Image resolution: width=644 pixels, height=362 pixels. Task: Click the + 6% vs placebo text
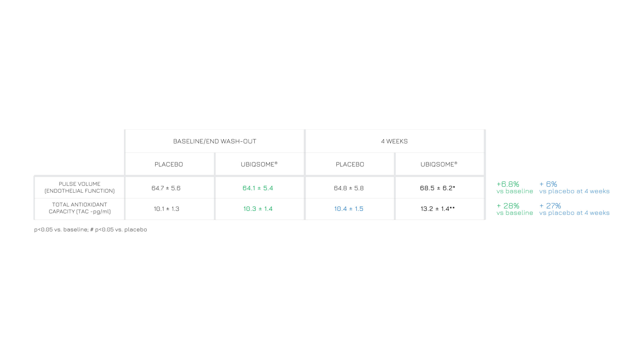point(574,188)
